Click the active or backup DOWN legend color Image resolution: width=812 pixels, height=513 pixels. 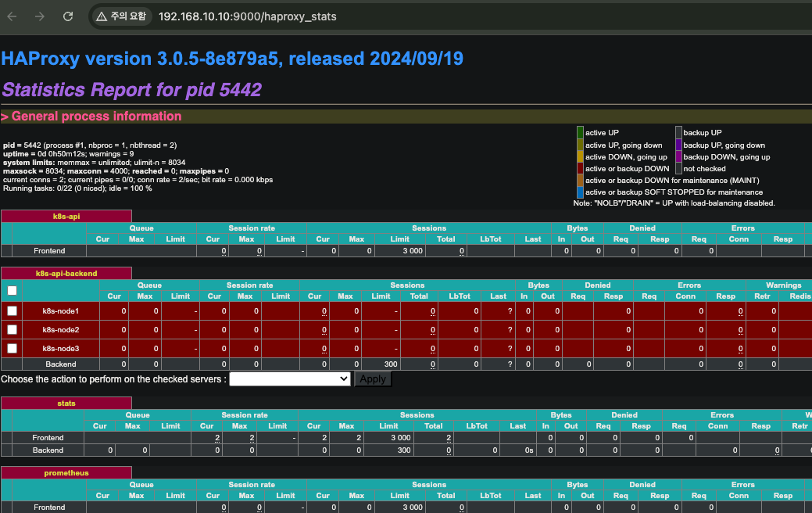[580, 168]
